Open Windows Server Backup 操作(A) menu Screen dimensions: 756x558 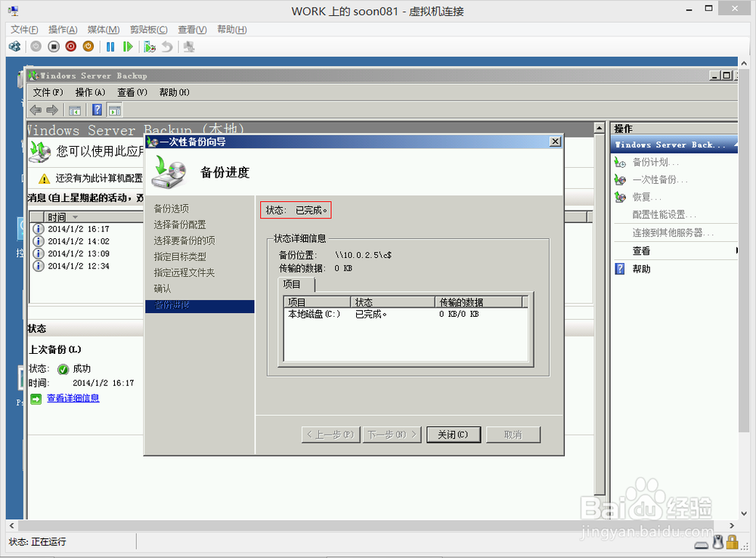click(90, 92)
